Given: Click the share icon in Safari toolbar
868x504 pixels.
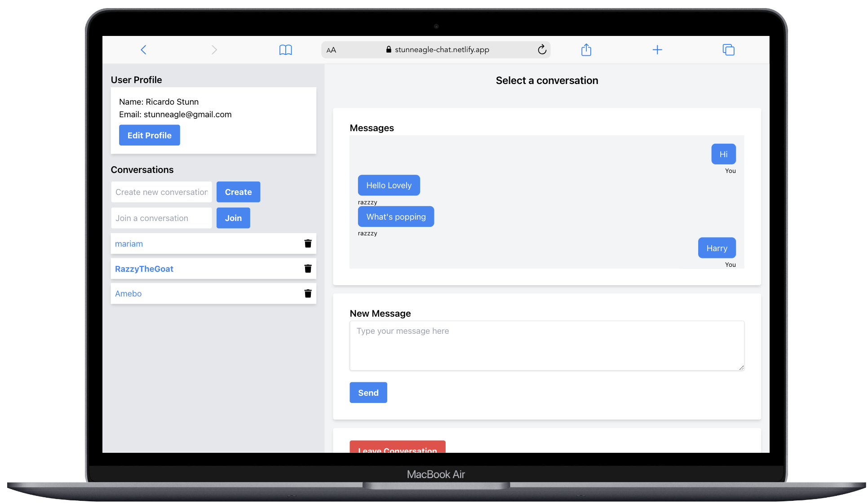Looking at the screenshot, I should coord(586,49).
